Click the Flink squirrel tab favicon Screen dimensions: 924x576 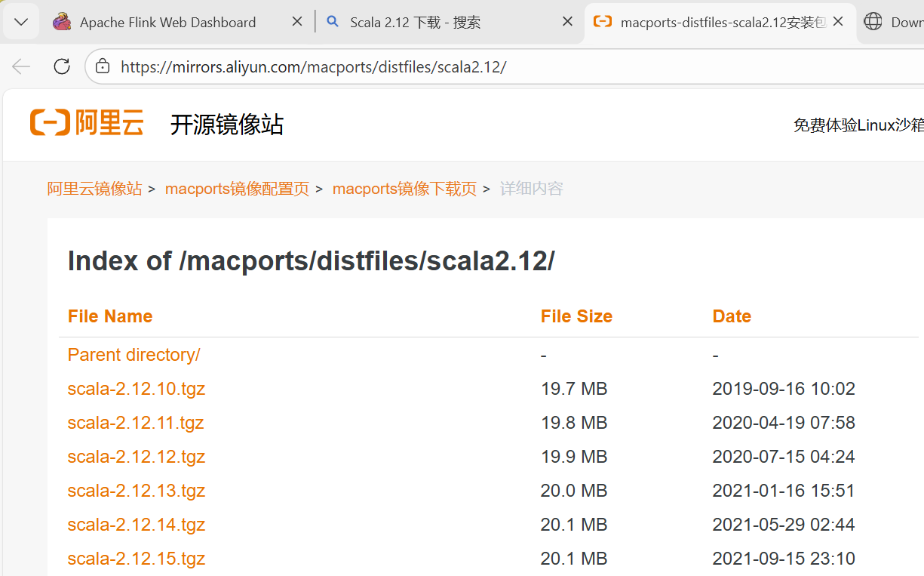click(62, 22)
